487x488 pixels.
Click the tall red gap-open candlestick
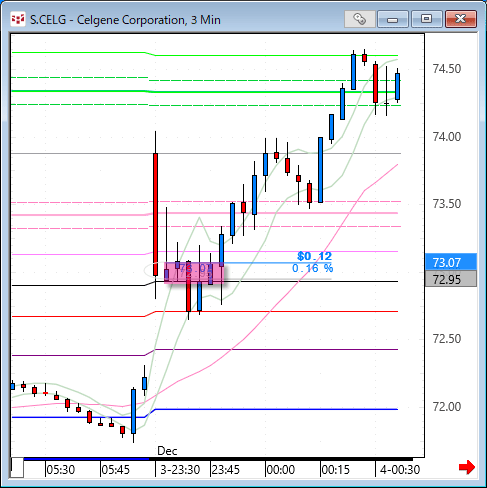click(x=155, y=214)
